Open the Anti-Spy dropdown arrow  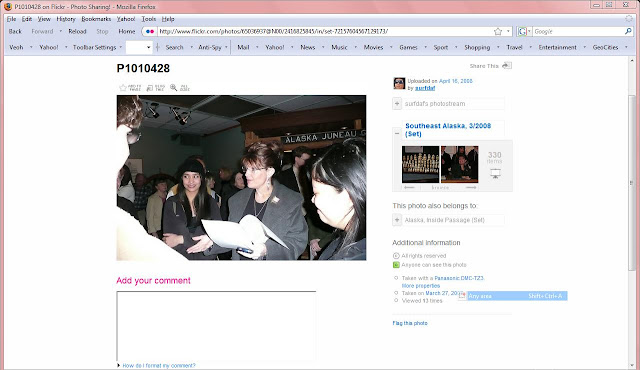226,47
